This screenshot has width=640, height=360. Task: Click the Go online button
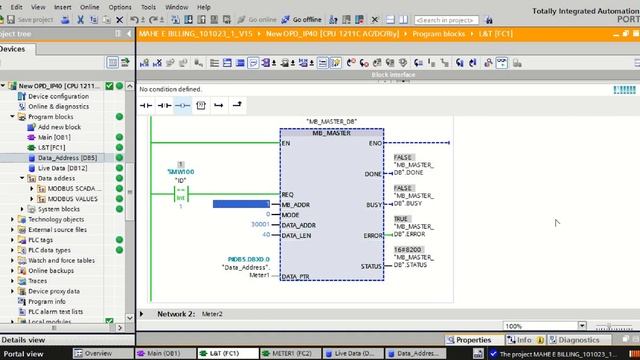tap(257, 20)
